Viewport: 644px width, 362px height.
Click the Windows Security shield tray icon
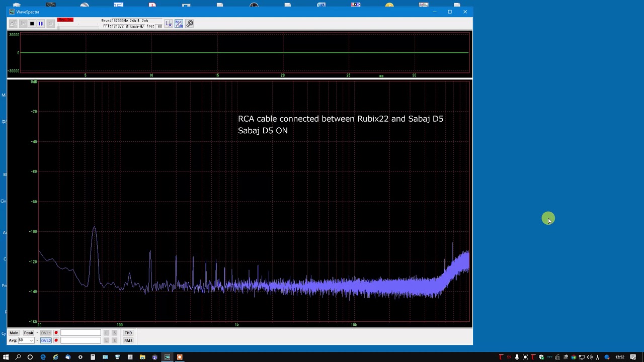[541, 357]
